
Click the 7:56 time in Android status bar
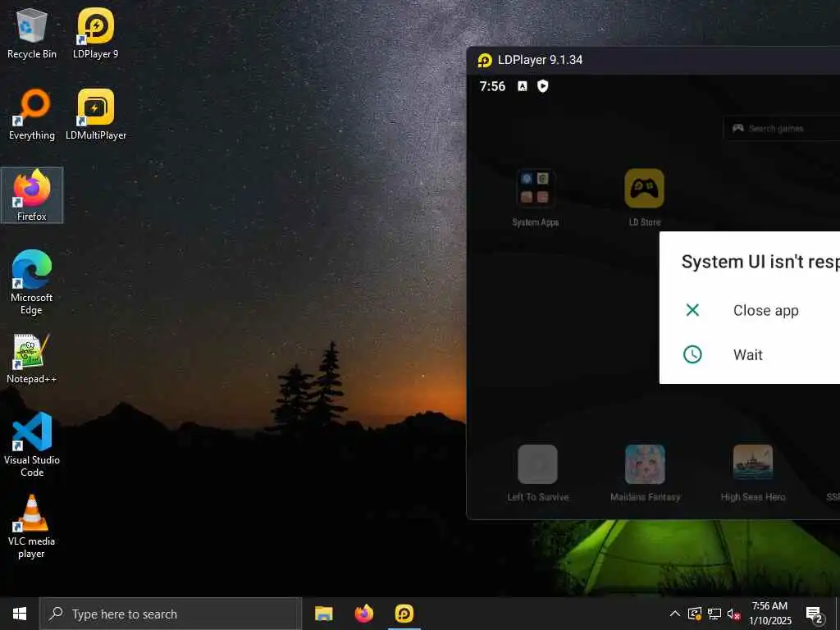pos(492,86)
